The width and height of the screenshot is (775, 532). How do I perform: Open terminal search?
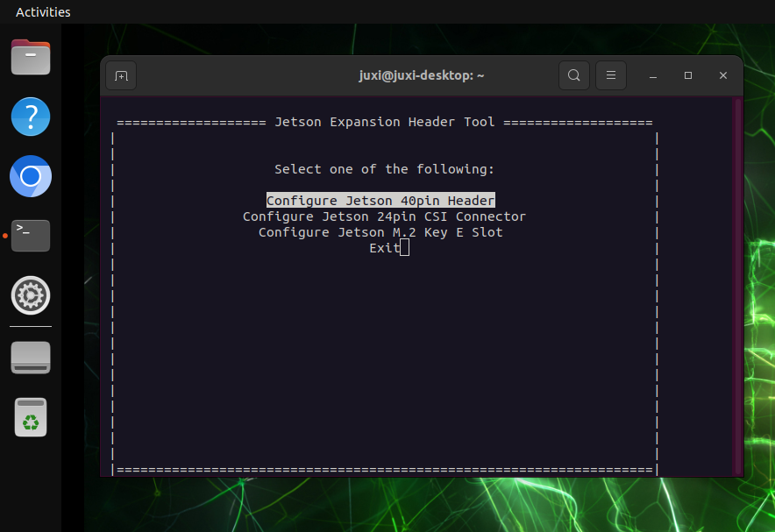click(x=574, y=75)
